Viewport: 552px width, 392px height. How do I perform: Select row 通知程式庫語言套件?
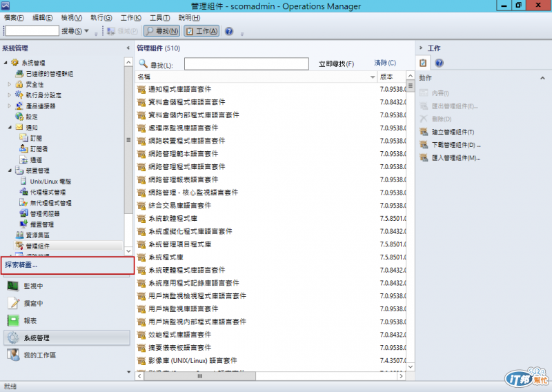tap(270, 90)
